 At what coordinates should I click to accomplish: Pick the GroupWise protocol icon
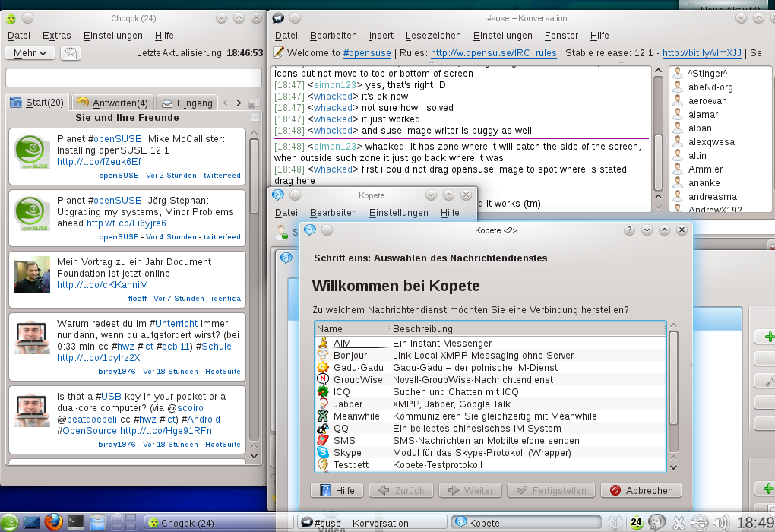coord(323,379)
